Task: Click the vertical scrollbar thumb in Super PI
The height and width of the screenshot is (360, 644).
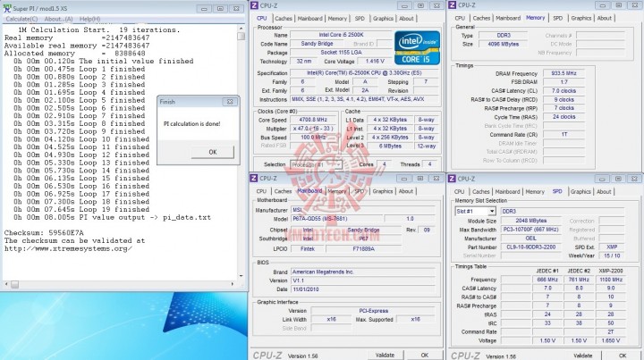Action: [241, 36]
